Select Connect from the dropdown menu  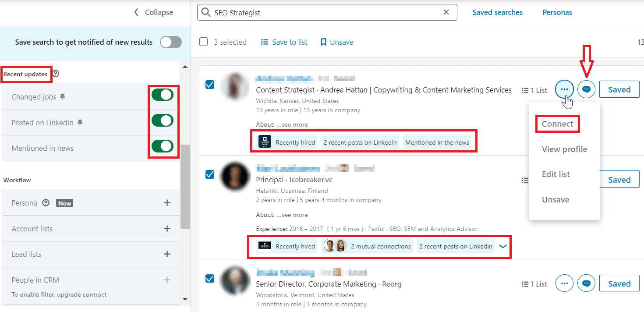(x=557, y=124)
